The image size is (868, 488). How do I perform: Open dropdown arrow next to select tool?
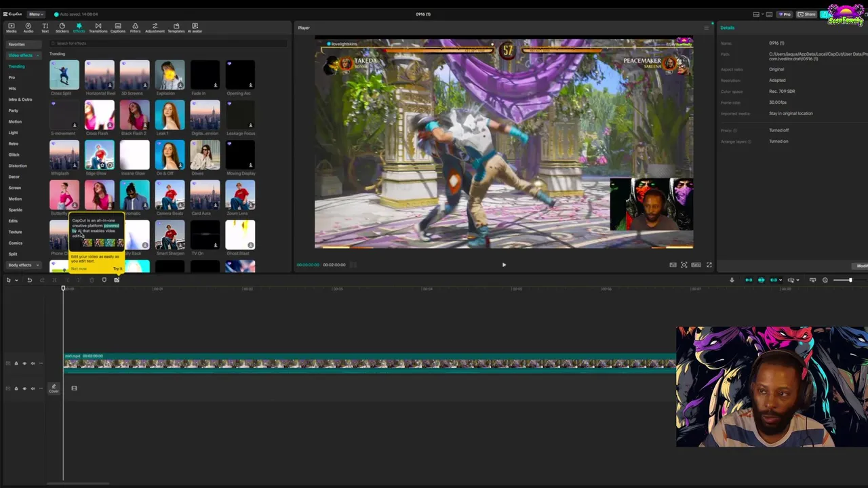tap(16, 280)
